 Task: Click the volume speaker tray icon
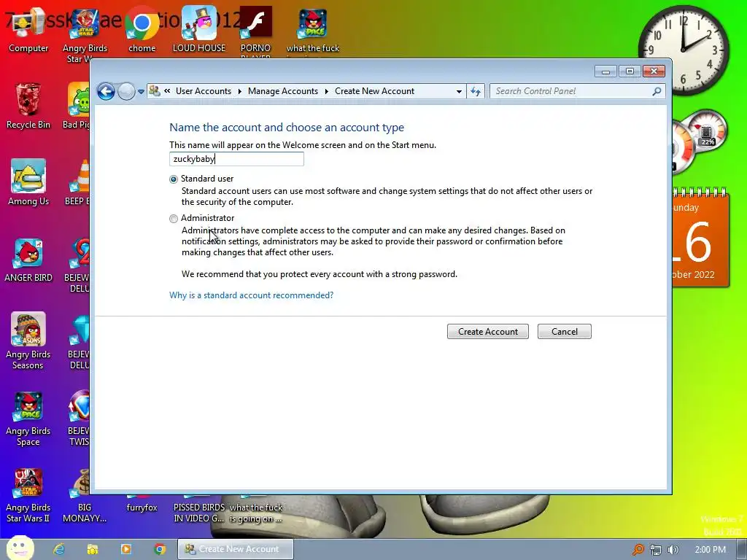(673, 550)
